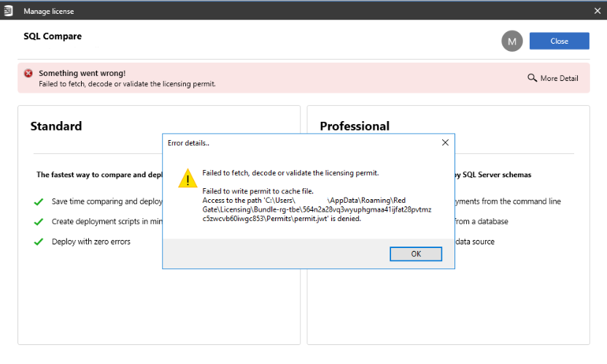Screen dimensions: 607x364
Task: Dismiss Error details dialog with X
Action: (x=445, y=143)
